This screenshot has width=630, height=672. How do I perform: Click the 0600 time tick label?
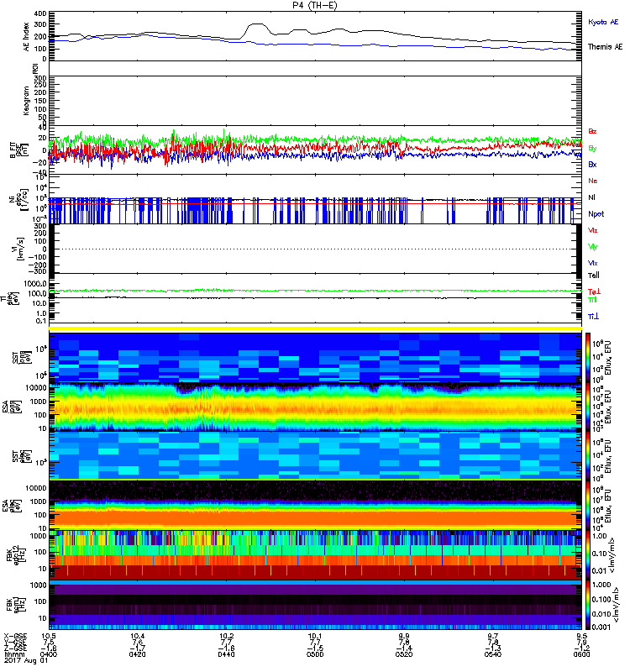coord(581,654)
